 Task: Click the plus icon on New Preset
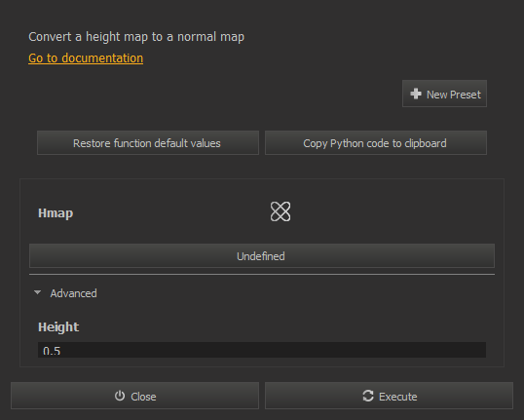(416, 94)
